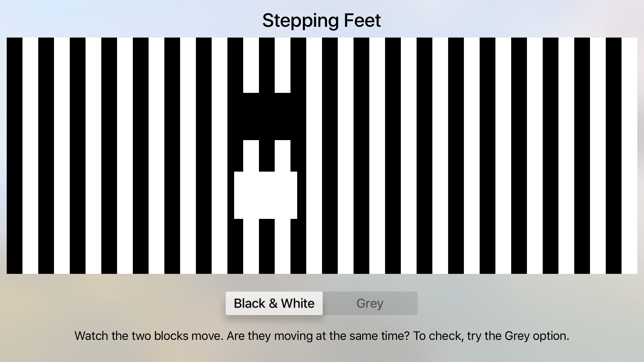Image resolution: width=644 pixels, height=362 pixels.
Task: Select the Black & White segment
Action: pyautogui.click(x=274, y=303)
